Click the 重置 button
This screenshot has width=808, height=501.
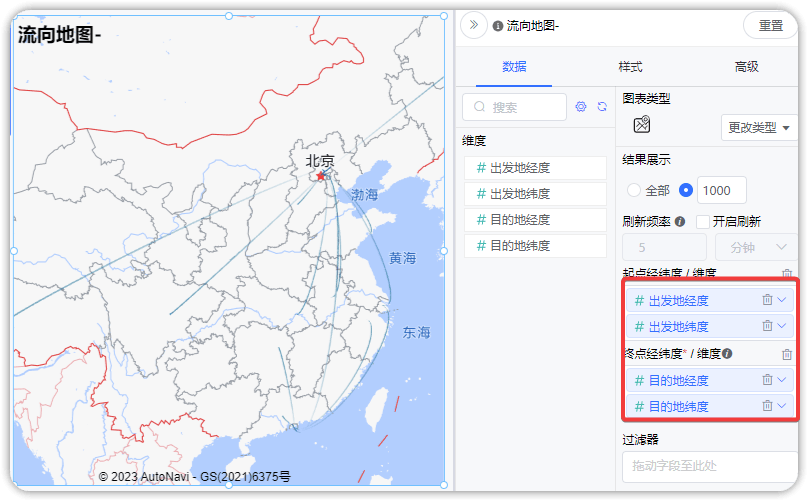[x=771, y=25]
